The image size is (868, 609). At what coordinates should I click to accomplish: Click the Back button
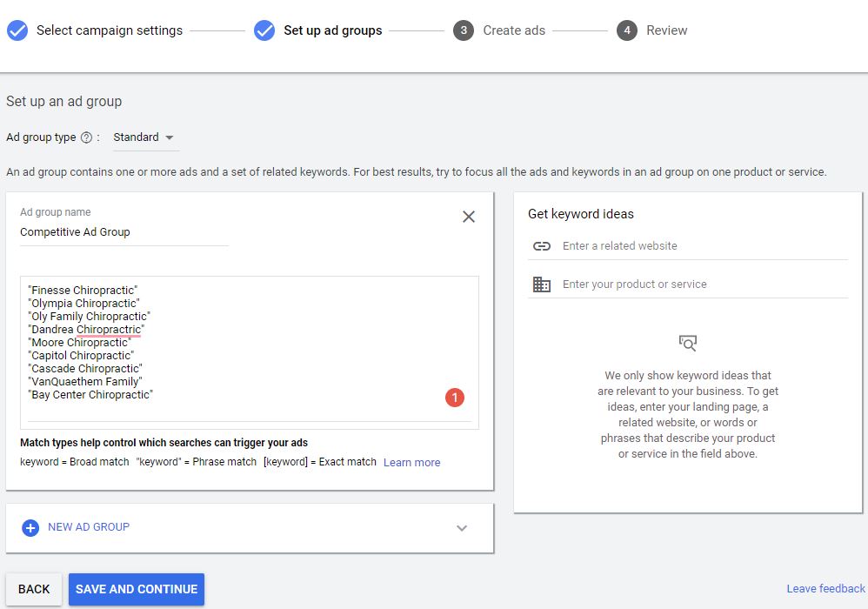(34, 589)
